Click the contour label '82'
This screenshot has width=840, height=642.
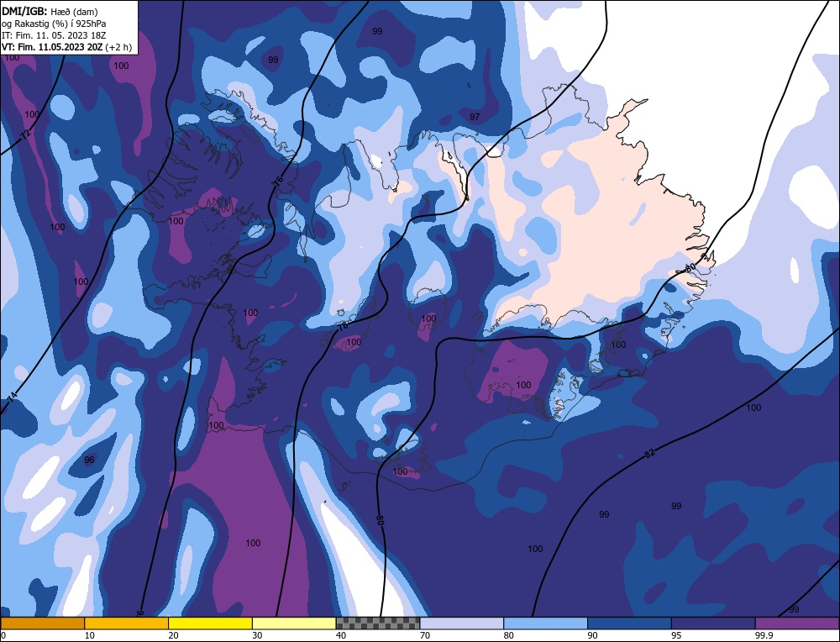coord(649,454)
